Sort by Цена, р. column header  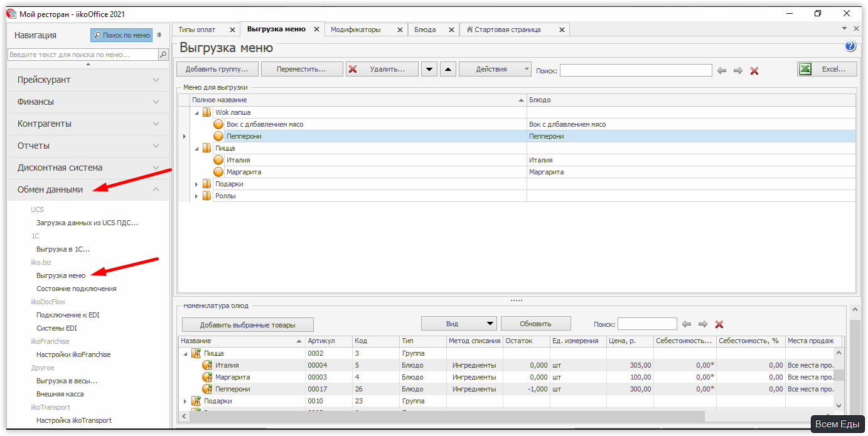pyautogui.click(x=630, y=341)
